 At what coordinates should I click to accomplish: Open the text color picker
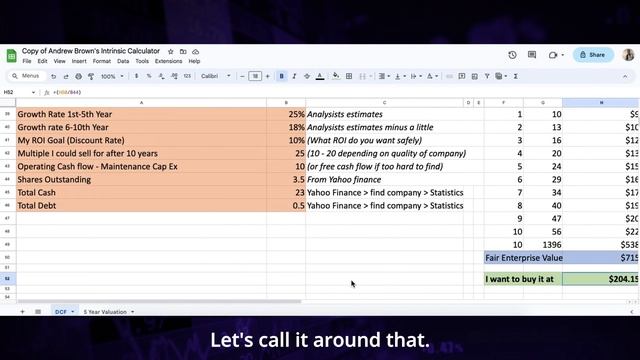(320, 76)
